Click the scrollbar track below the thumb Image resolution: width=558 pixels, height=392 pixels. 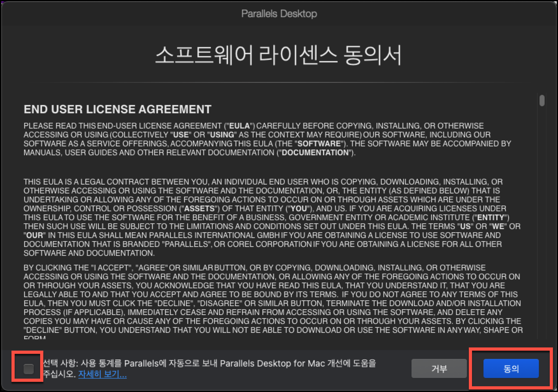(543, 223)
